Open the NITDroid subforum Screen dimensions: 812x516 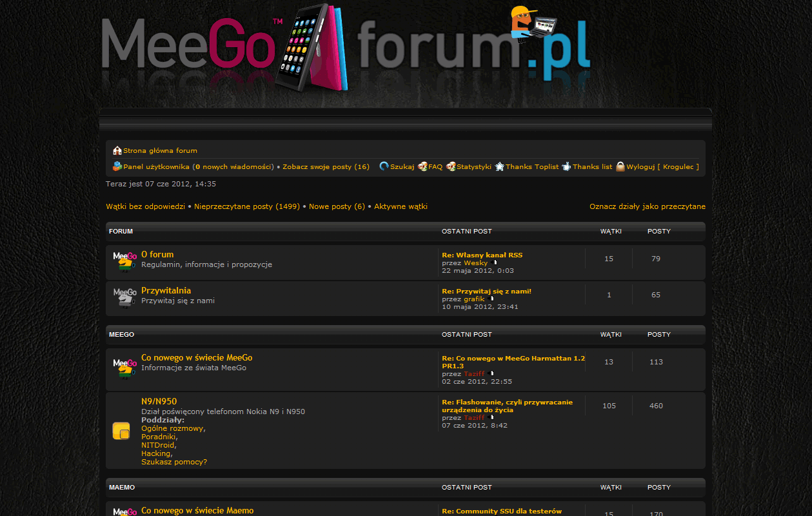pos(157,445)
